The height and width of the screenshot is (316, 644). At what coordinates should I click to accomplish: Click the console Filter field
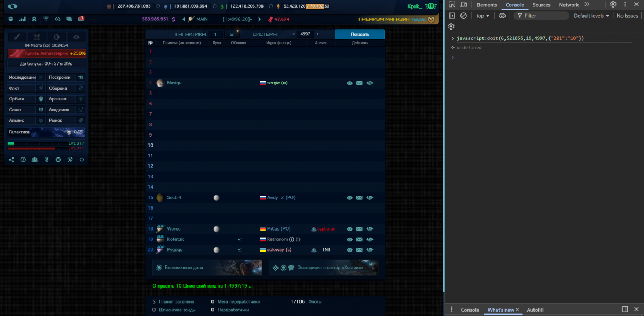541,16
